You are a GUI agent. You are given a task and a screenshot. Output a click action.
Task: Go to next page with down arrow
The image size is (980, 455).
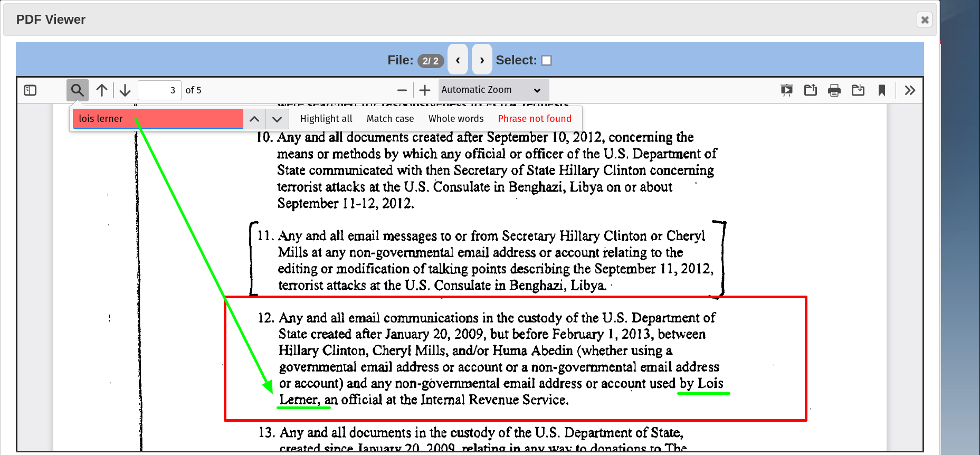125,90
